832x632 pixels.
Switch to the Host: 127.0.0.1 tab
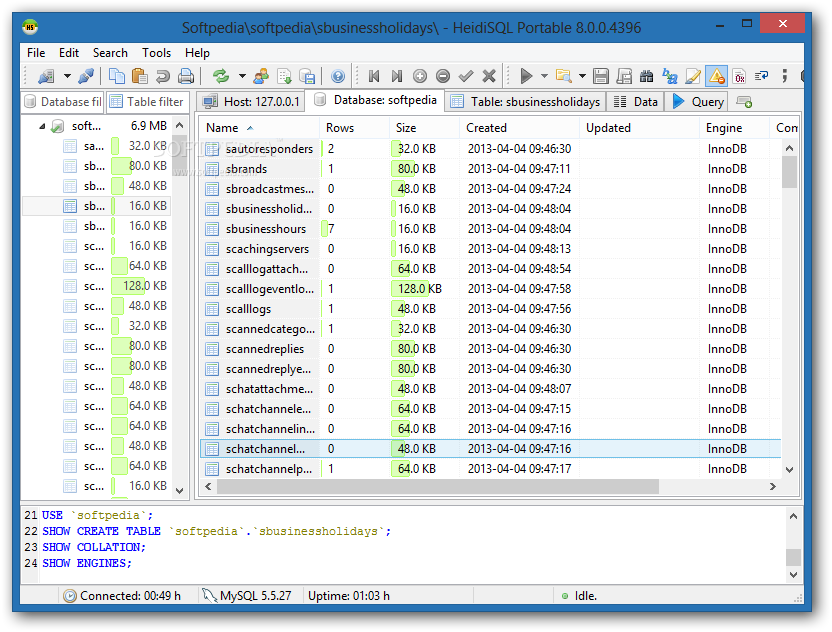pos(251,101)
